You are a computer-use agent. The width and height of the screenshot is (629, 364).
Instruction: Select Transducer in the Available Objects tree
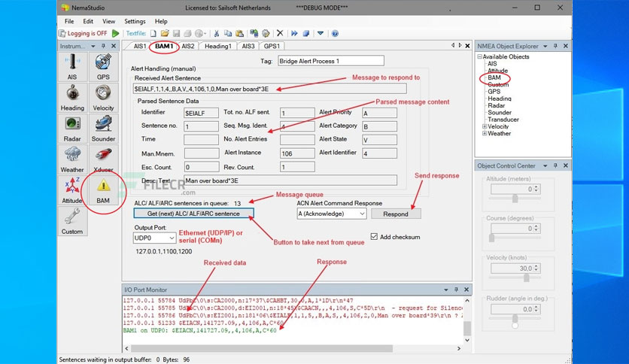(x=503, y=120)
